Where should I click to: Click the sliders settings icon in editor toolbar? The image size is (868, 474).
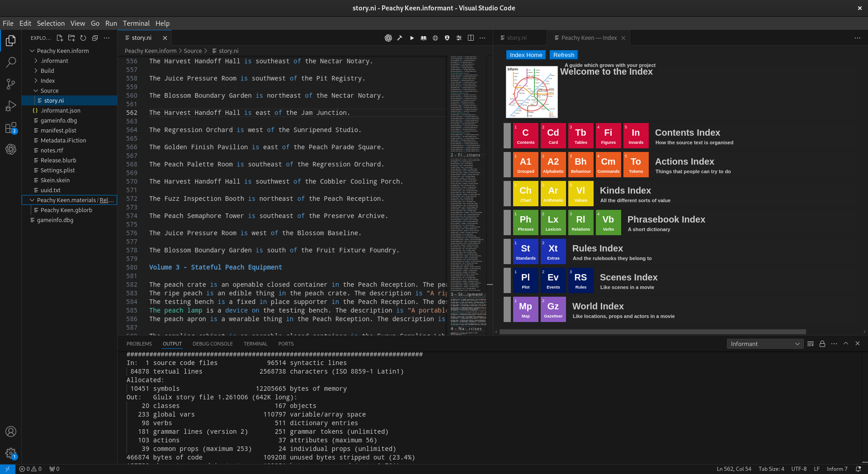(x=459, y=38)
